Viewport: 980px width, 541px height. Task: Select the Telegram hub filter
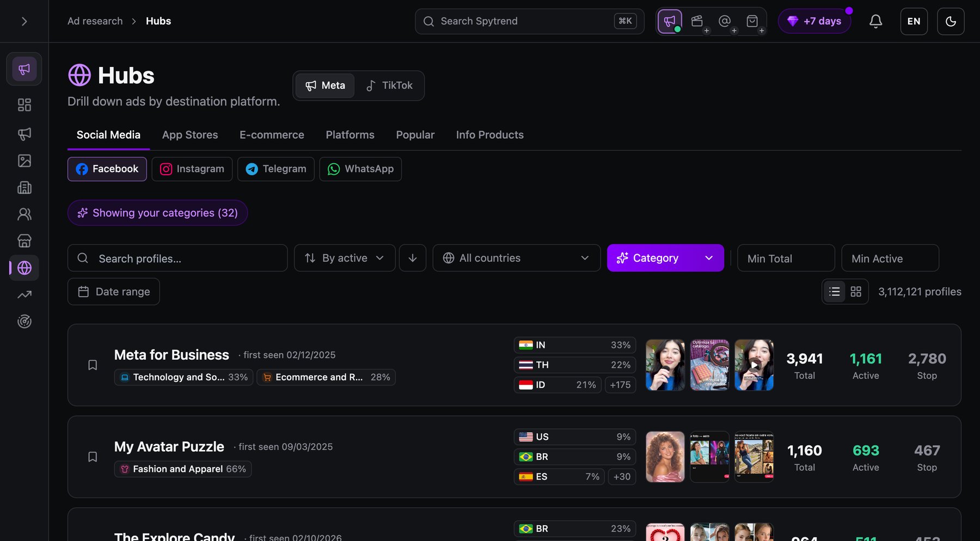276,169
